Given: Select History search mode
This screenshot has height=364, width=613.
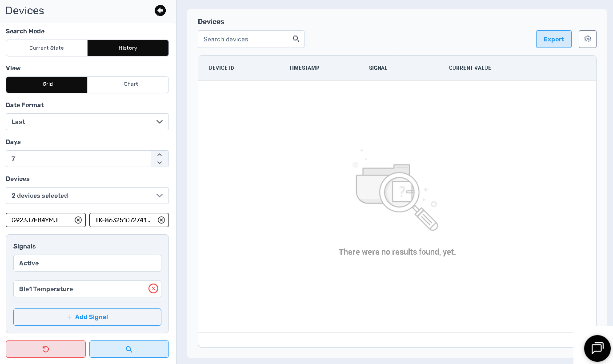Looking at the screenshot, I should 128,48.
